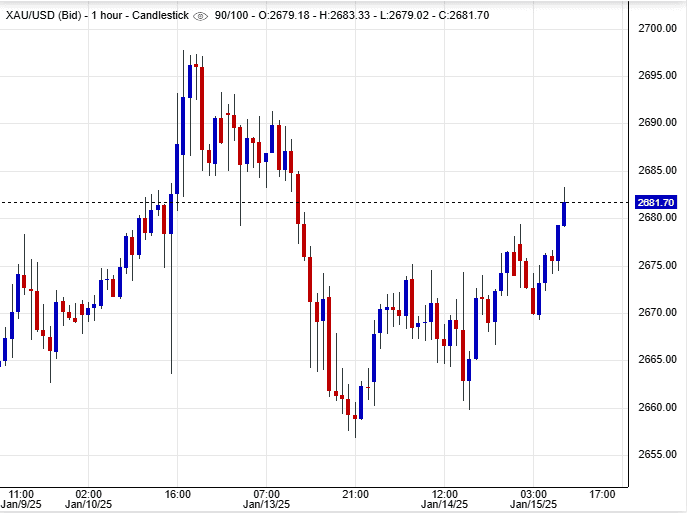Viewport: 687px width, 513px height.
Task: Click the 2670.00 level on price axis
Action: click(x=657, y=312)
